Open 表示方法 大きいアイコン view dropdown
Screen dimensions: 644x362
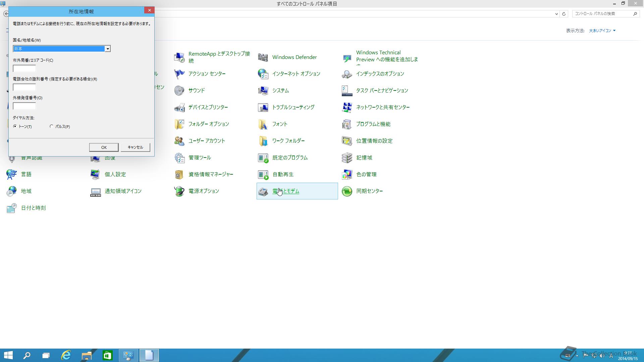pyautogui.click(x=602, y=31)
